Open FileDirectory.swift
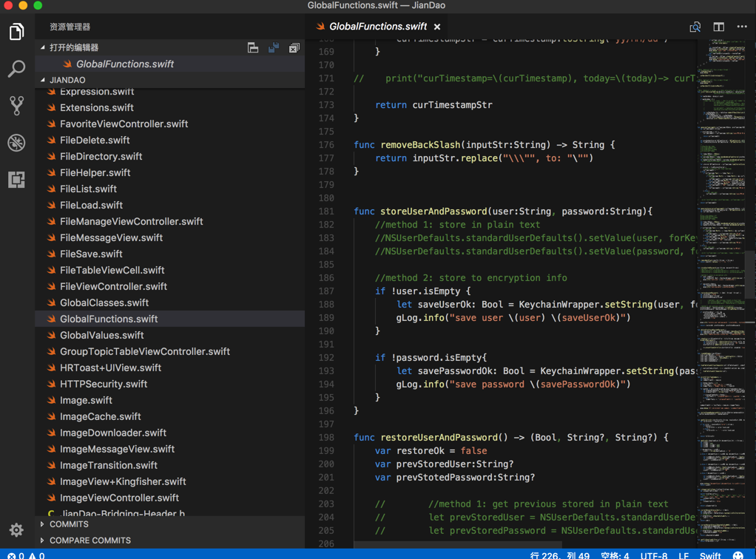The height and width of the screenshot is (559, 756). (169, 156)
